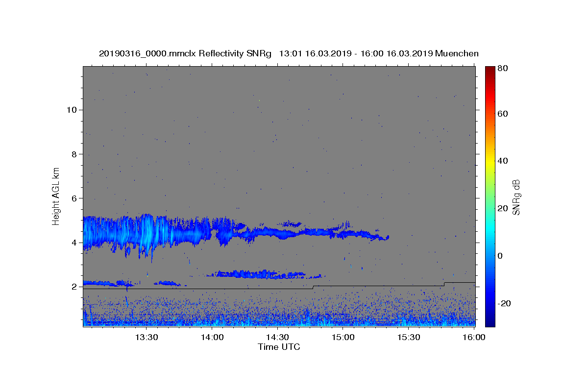This screenshot has width=588, height=392.
Task: Click the 16:00 time tick label
Action: pos(474,337)
